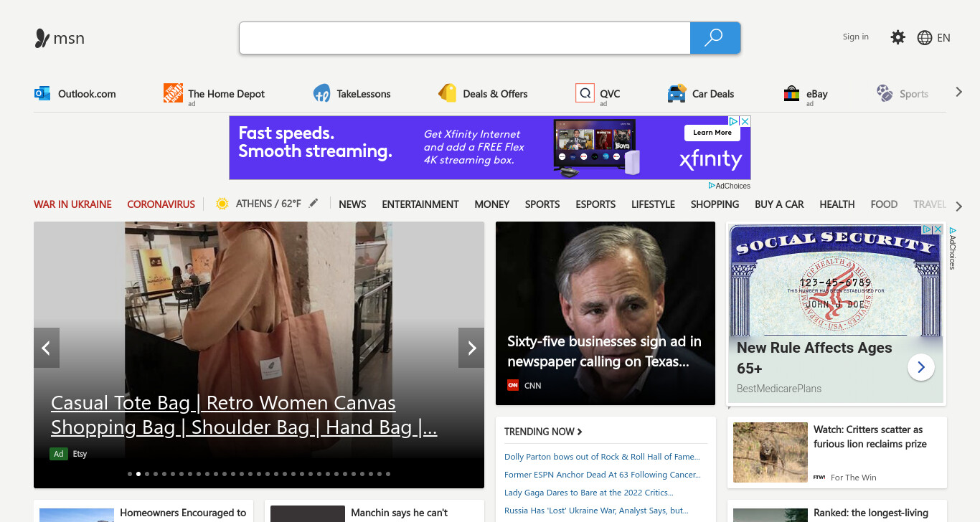Open Outlook.com shortcut icon
This screenshot has width=980, height=522.
[42, 93]
